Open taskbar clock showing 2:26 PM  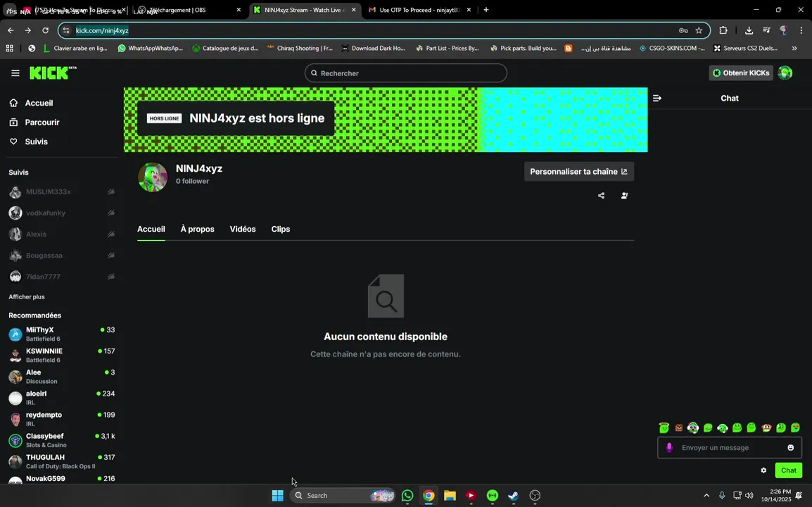(x=776, y=496)
